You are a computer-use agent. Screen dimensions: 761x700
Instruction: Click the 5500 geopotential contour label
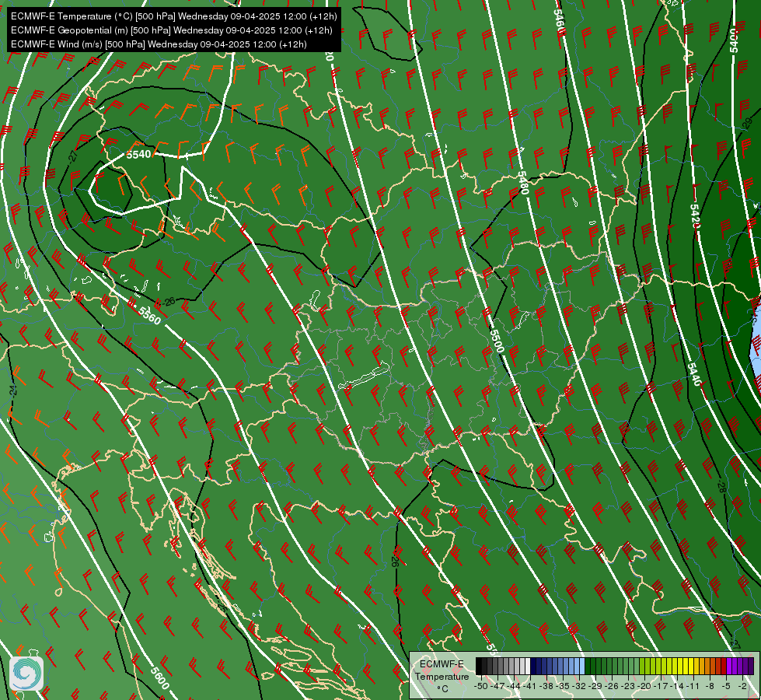tap(497, 341)
